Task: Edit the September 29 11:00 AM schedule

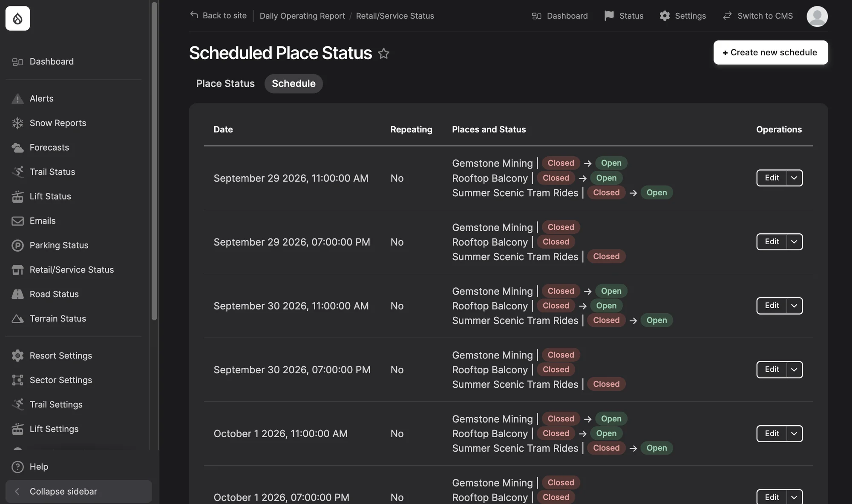Action: pos(771,178)
